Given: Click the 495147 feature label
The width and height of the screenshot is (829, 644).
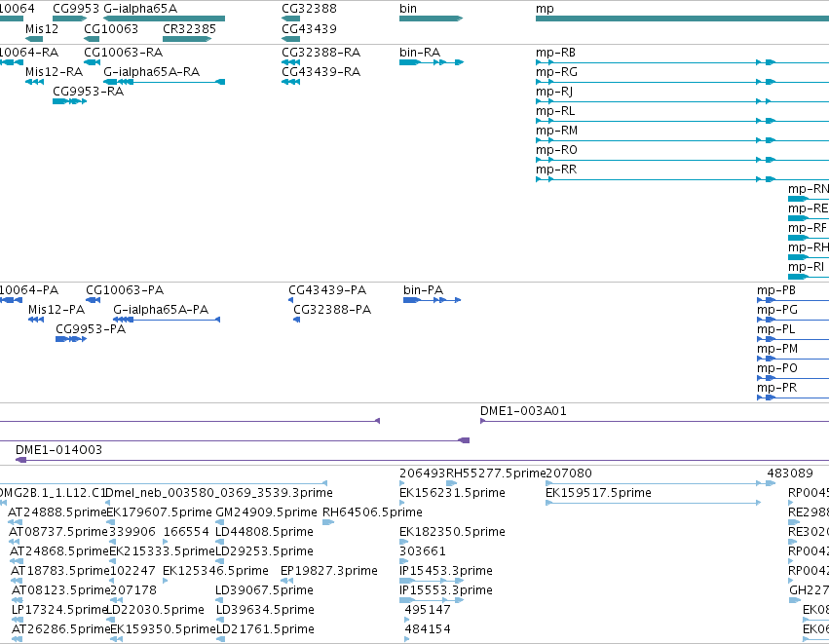Looking at the screenshot, I should click(x=428, y=610).
